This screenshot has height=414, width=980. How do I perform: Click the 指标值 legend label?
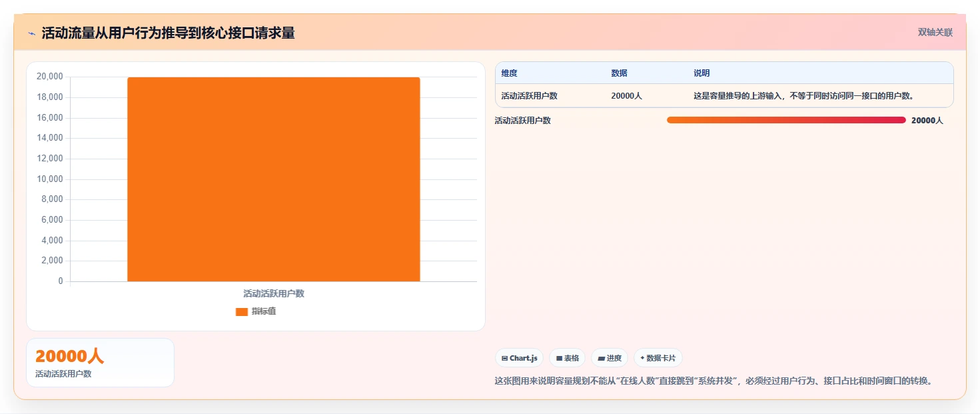pyautogui.click(x=264, y=311)
